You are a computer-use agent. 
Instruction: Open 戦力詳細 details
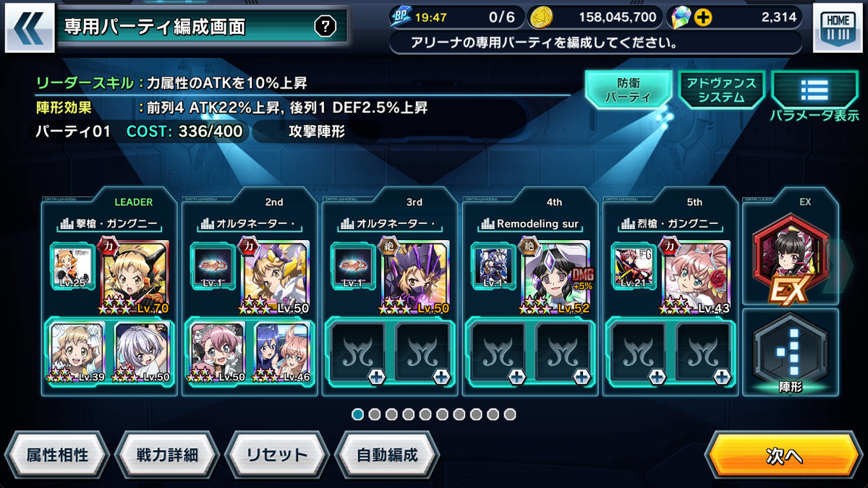point(167,455)
